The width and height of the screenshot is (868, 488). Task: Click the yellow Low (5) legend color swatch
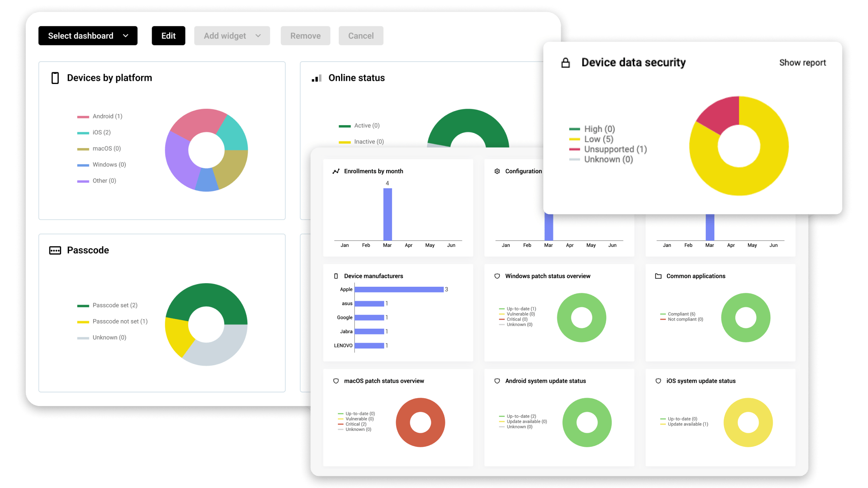[574, 139]
